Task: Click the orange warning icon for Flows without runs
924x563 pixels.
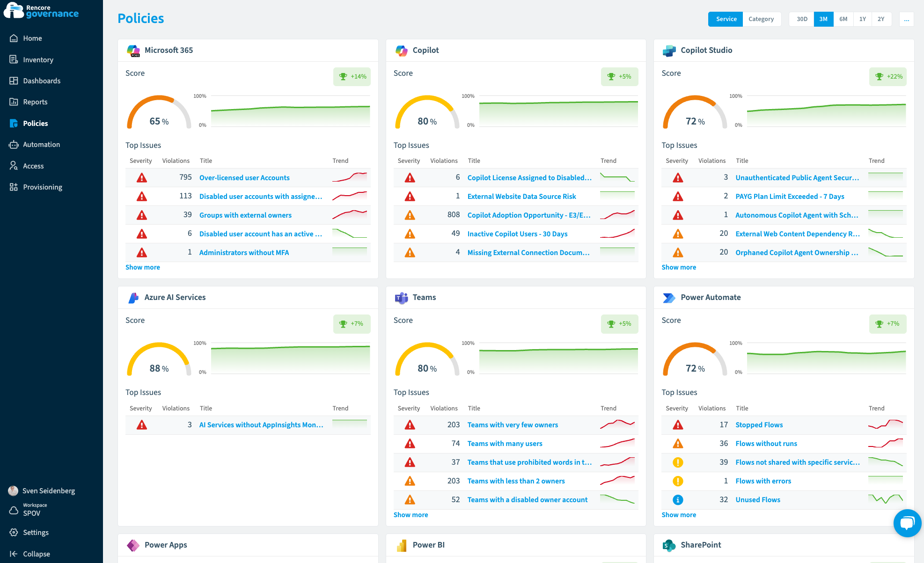Action: click(x=678, y=444)
